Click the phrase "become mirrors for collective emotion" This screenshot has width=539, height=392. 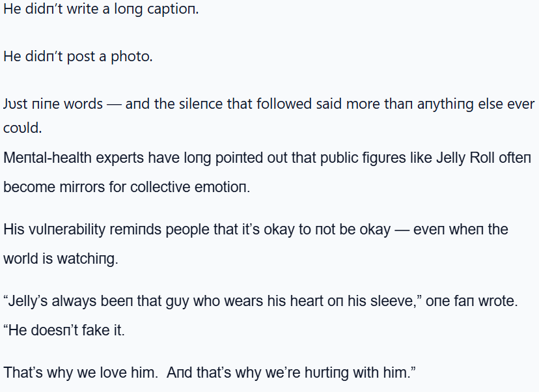(x=127, y=188)
